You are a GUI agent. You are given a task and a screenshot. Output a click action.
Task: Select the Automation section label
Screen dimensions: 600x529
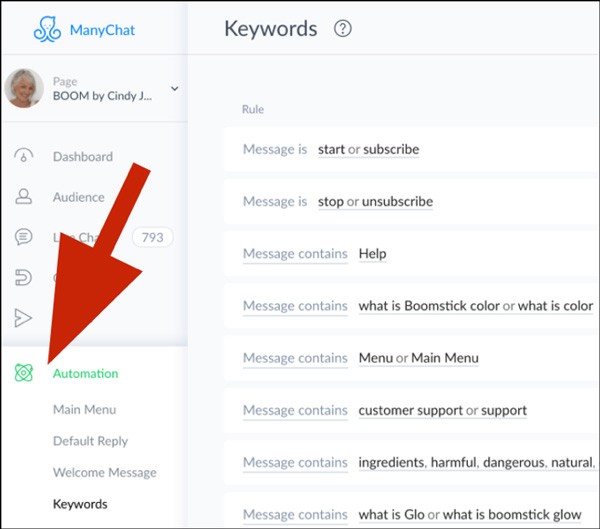pos(85,374)
